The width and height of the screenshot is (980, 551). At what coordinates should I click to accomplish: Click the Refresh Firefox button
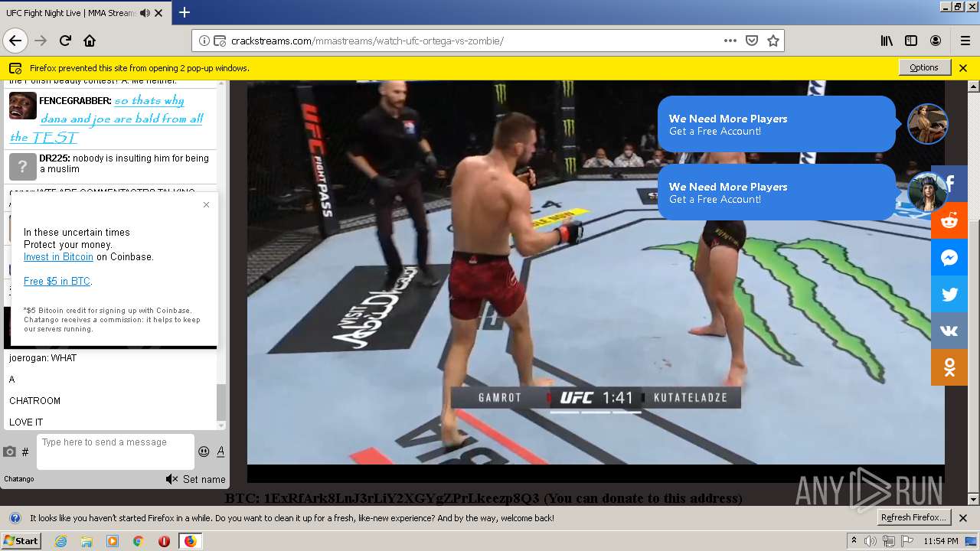coord(914,517)
